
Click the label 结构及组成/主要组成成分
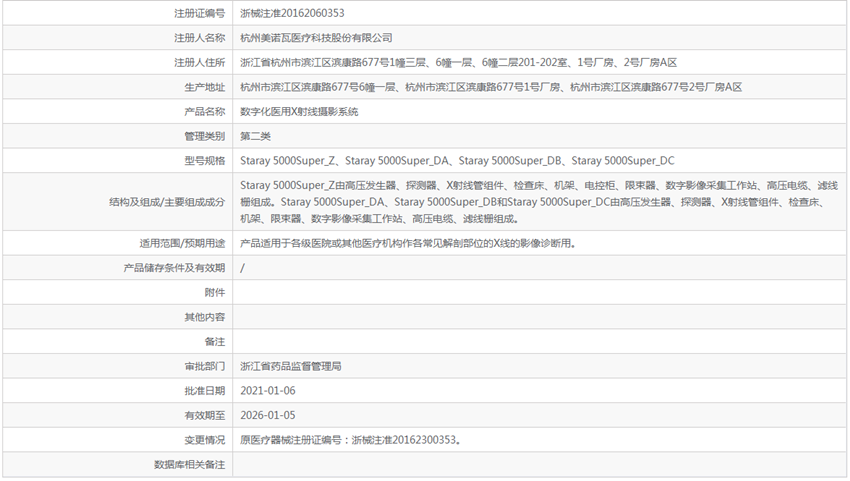pos(167,202)
